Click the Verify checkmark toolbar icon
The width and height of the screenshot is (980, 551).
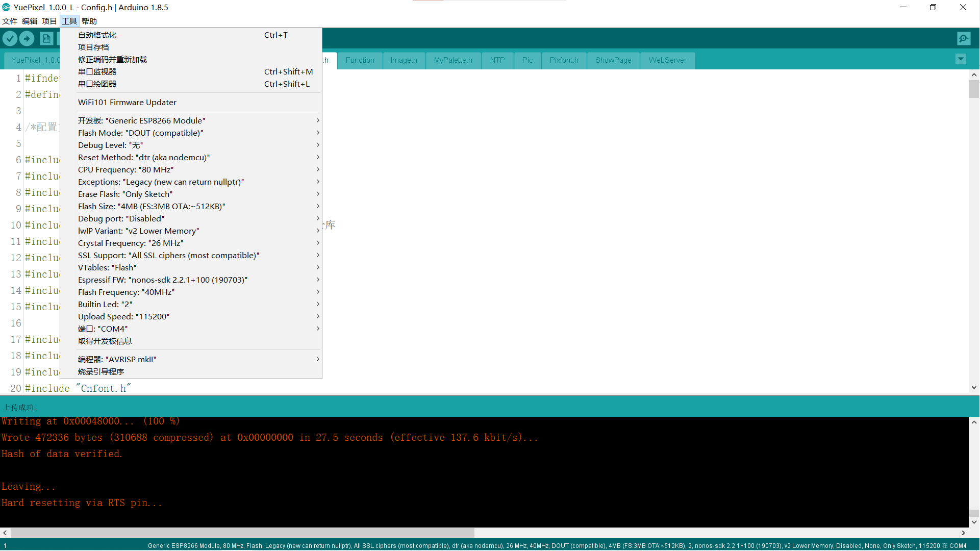click(10, 38)
